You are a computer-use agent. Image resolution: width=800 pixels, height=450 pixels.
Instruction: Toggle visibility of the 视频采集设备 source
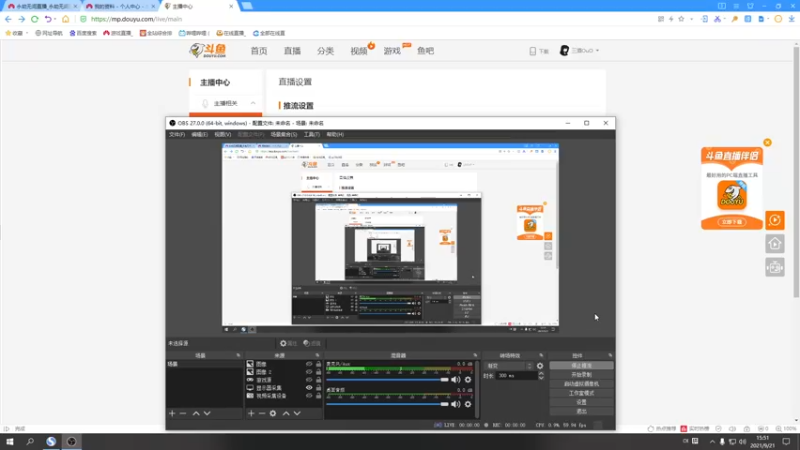click(309, 395)
